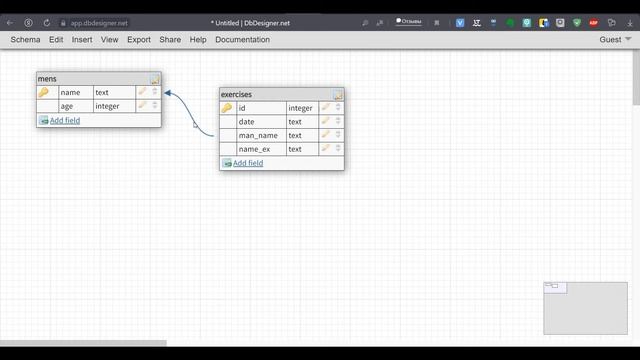Edit the age field pencil icon
The width and height of the screenshot is (640, 360).
(x=142, y=105)
